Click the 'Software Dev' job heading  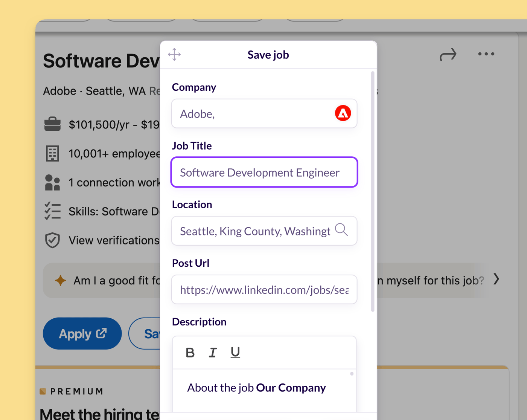[x=101, y=61]
